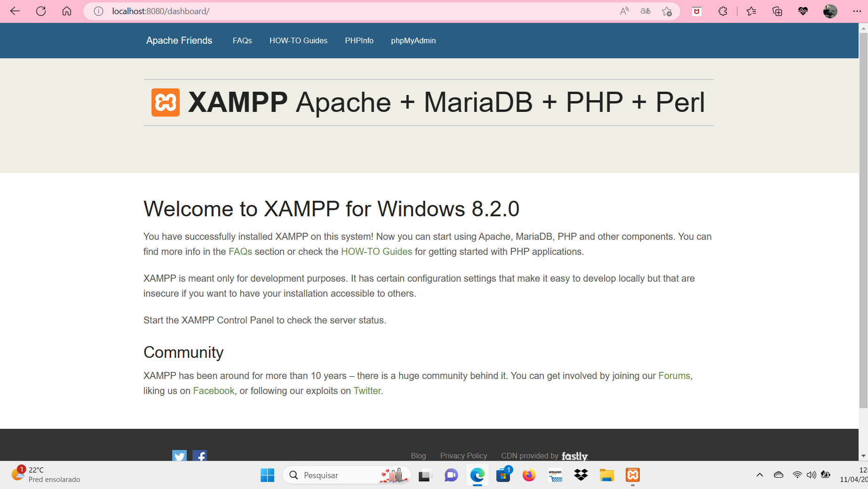Open the profile avatar picture

click(830, 11)
